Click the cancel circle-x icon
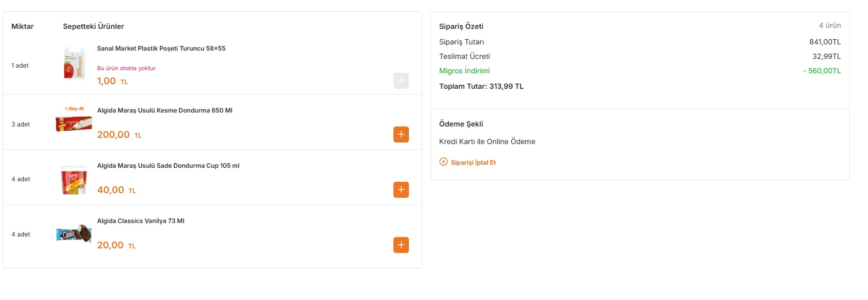 click(x=443, y=162)
